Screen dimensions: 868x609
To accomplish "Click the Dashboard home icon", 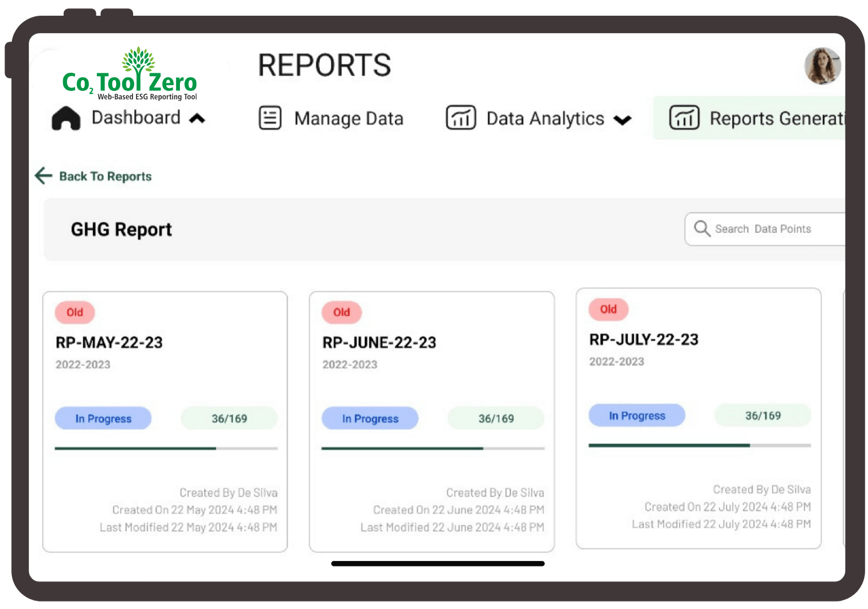I will click(66, 118).
